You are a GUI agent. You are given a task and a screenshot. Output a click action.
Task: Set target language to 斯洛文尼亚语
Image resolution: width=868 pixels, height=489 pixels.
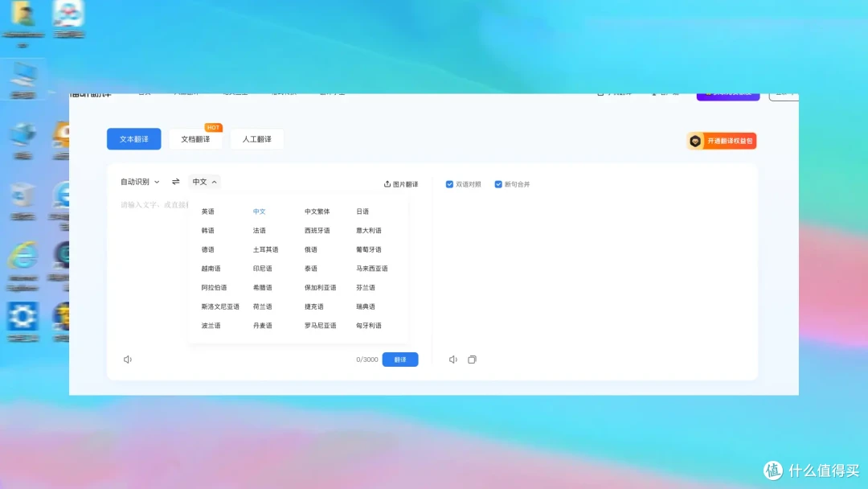click(220, 306)
